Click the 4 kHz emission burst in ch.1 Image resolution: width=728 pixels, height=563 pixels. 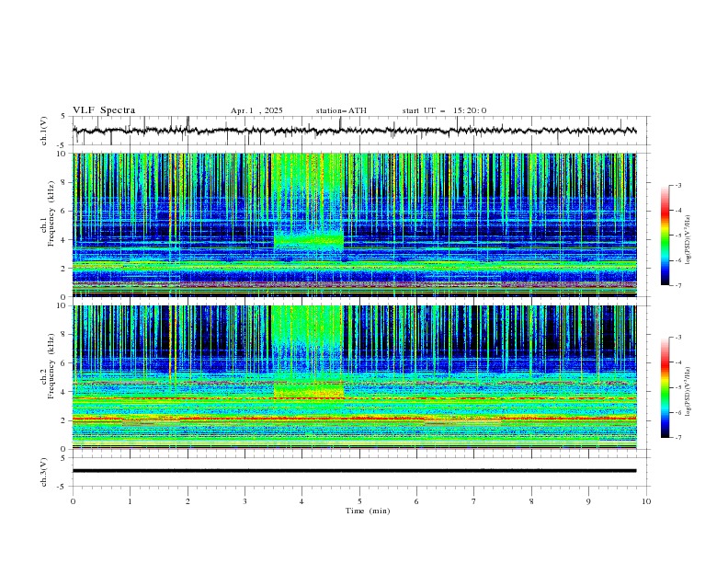pos(309,240)
